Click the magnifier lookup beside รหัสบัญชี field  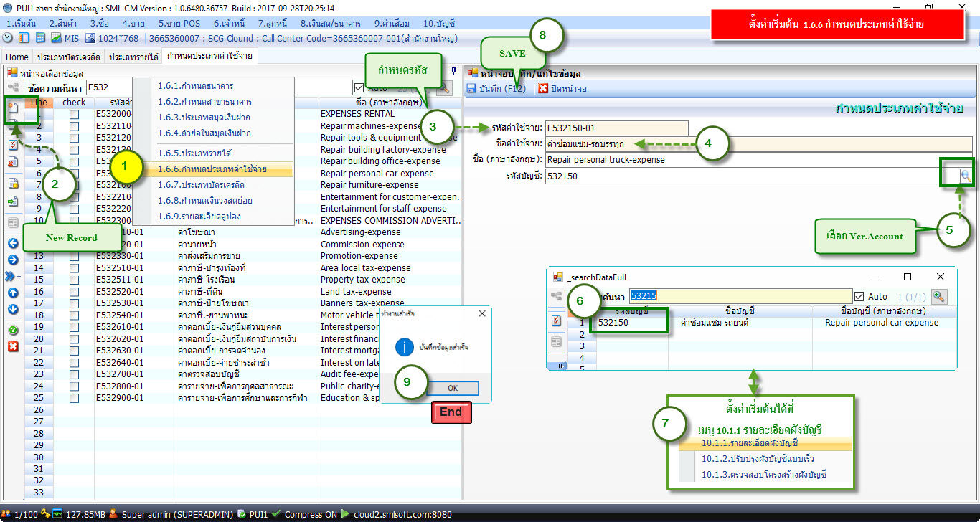(966, 176)
